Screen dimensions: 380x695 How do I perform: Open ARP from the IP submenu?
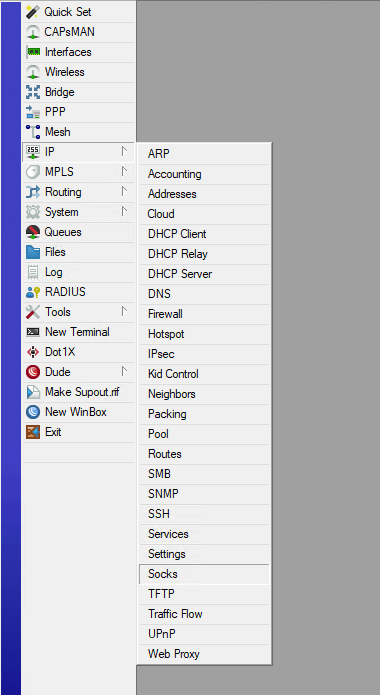(x=204, y=154)
